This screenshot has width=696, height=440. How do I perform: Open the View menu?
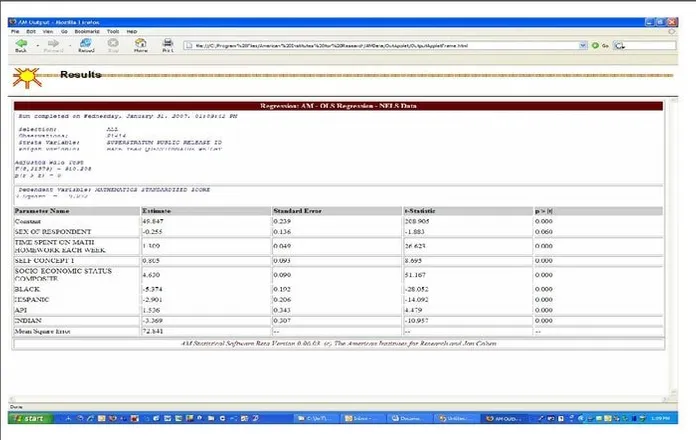tap(47, 32)
